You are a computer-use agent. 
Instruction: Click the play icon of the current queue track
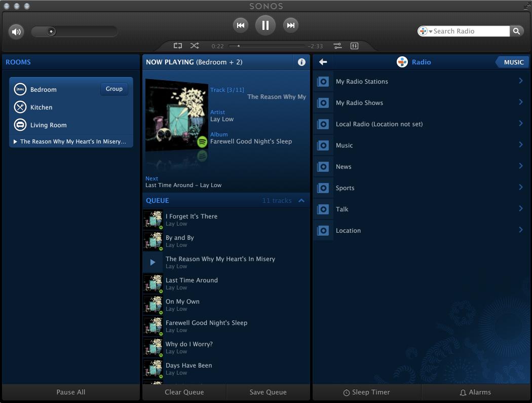point(153,262)
